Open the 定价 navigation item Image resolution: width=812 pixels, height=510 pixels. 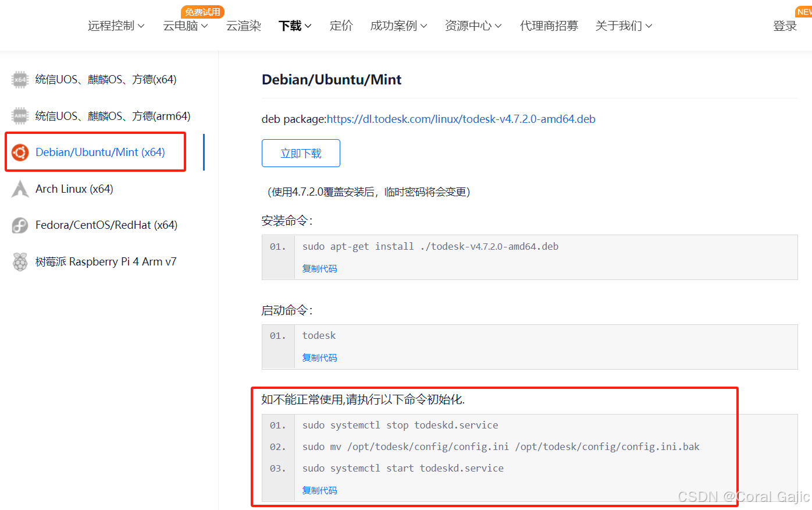click(341, 26)
